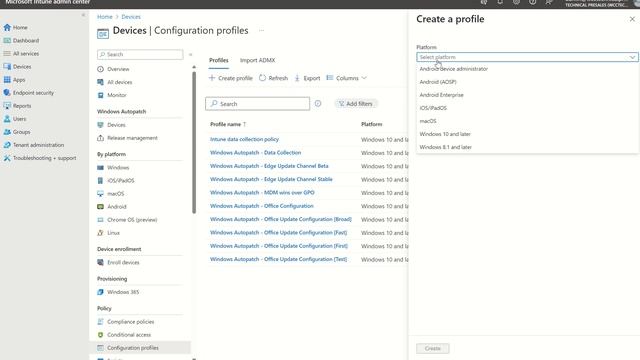Viewport: 640px width, 360px height.
Task: Export the profiles list
Action: point(307,78)
